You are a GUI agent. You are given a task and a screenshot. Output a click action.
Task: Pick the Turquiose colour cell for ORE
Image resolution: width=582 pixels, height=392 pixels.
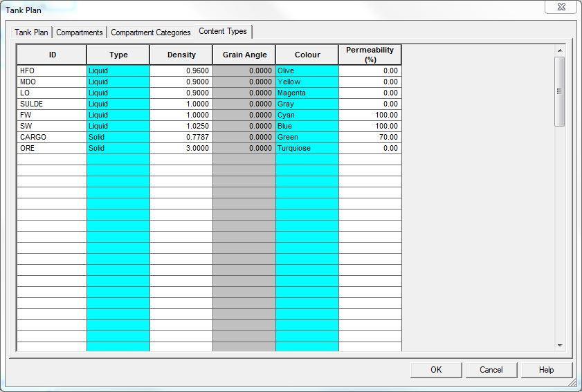[x=307, y=149]
